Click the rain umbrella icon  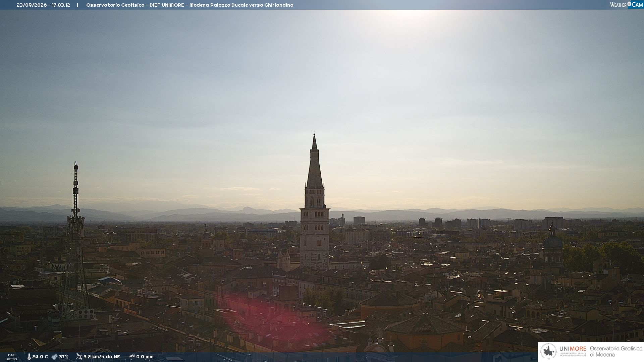click(x=132, y=357)
